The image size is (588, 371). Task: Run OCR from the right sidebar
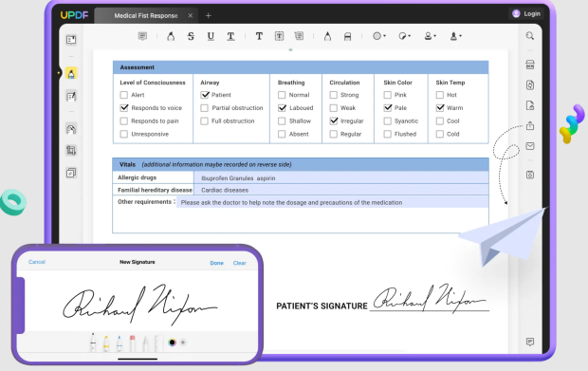[x=530, y=65]
